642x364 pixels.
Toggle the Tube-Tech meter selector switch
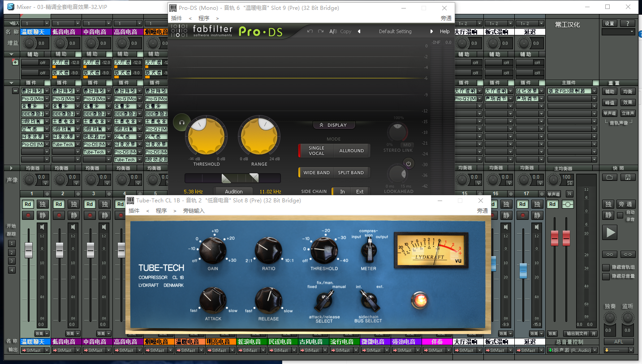pyautogui.click(x=369, y=250)
